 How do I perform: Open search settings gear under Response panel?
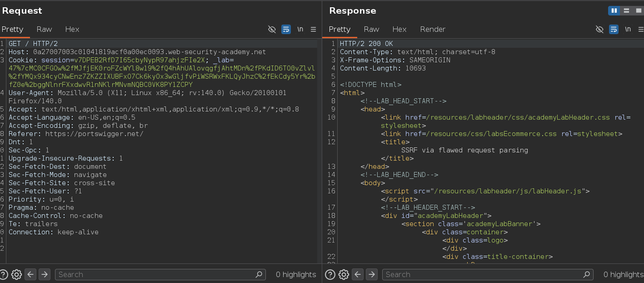(x=344, y=274)
